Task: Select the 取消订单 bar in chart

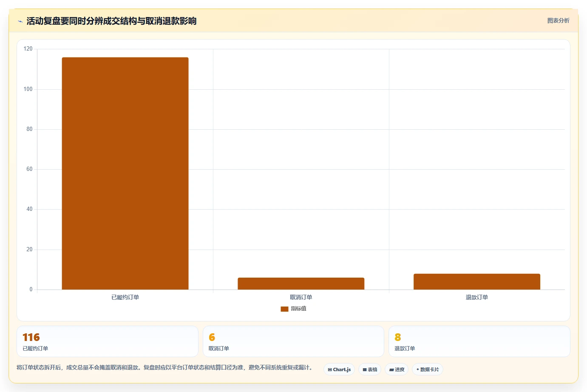Action: tap(301, 284)
